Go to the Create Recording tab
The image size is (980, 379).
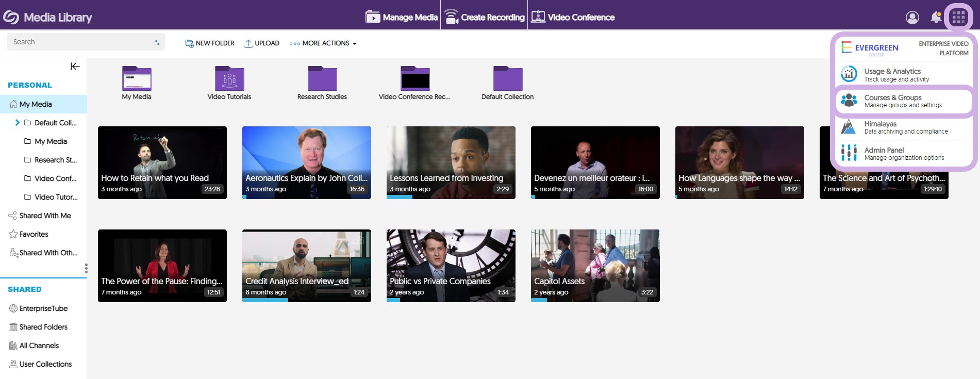coord(485,18)
